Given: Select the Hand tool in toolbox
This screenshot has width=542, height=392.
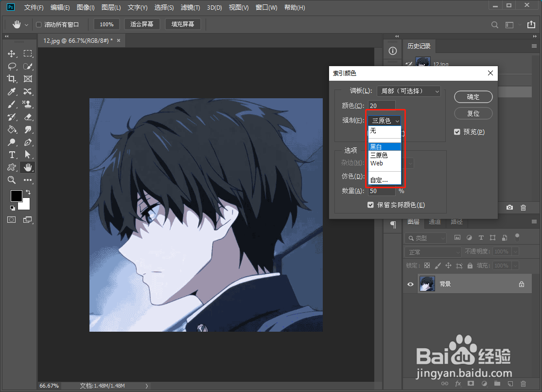Looking at the screenshot, I should (28, 167).
